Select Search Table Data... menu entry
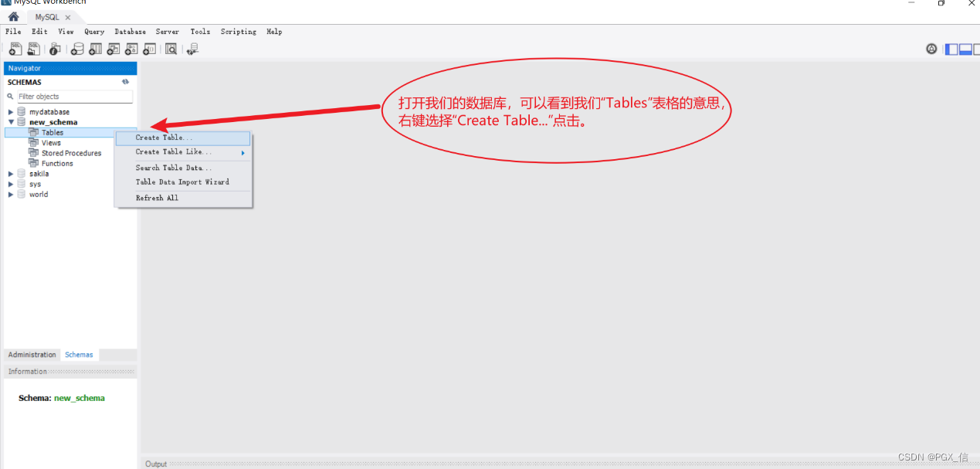The width and height of the screenshot is (980, 469). pos(183,168)
